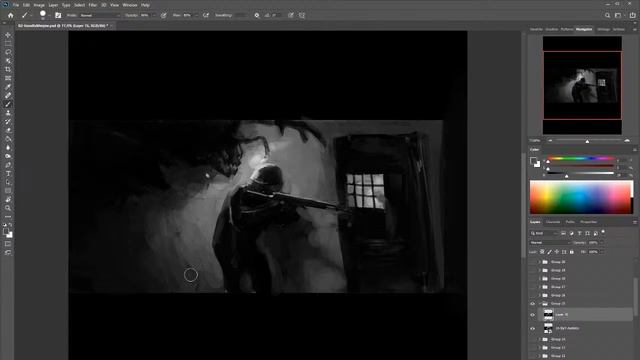Select the Eyedropper tool

coord(8,87)
